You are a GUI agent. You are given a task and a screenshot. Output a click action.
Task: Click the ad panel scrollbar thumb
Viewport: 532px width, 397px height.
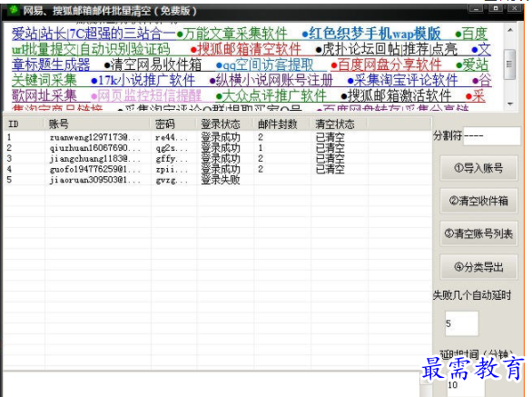(x=509, y=65)
